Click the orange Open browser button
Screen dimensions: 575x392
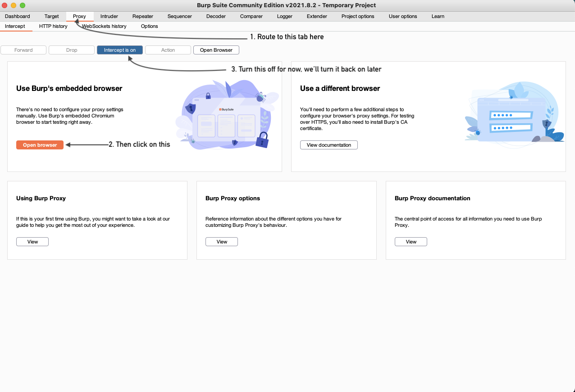40,145
